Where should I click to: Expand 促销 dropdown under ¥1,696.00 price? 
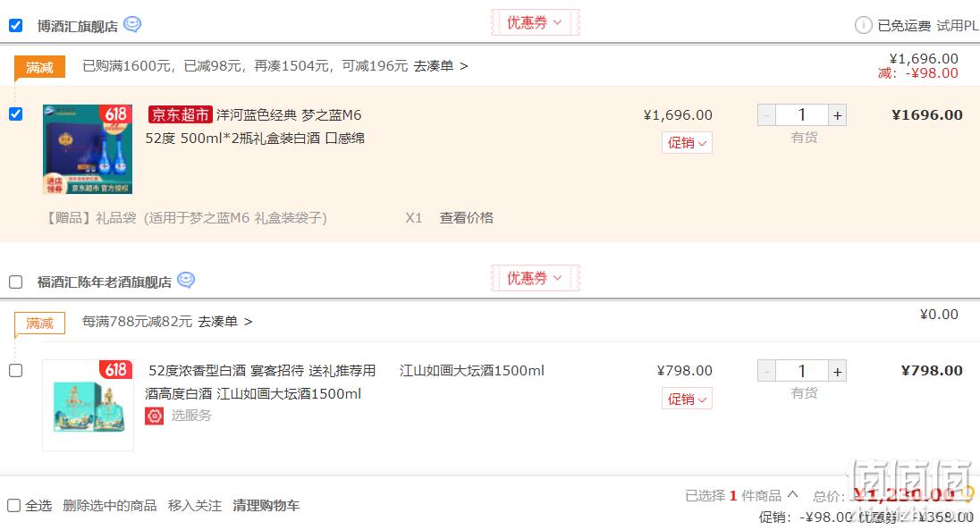click(687, 142)
